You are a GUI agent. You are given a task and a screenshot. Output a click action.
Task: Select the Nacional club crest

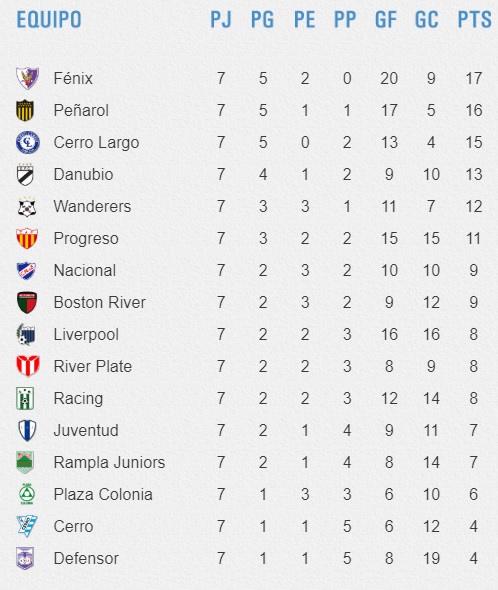pyautogui.click(x=26, y=271)
